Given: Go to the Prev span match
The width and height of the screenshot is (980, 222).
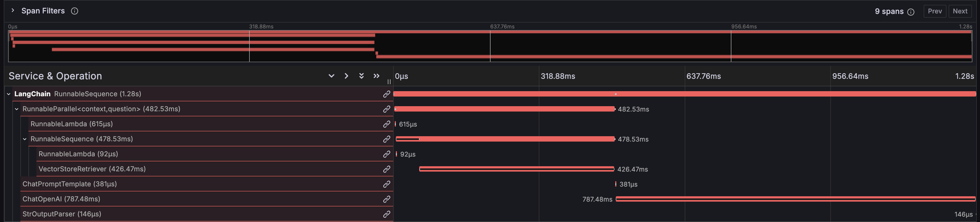Looking at the screenshot, I should (x=935, y=11).
